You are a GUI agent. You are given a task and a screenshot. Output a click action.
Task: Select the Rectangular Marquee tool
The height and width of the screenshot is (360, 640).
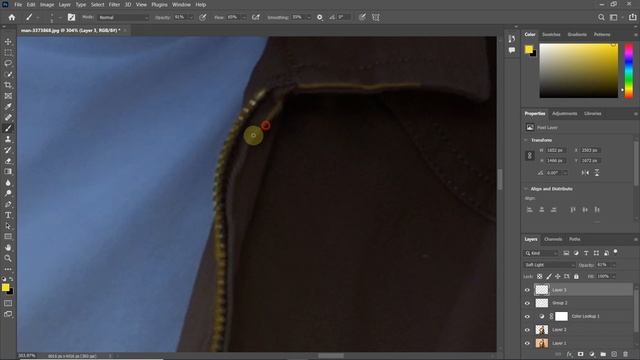coord(8,53)
